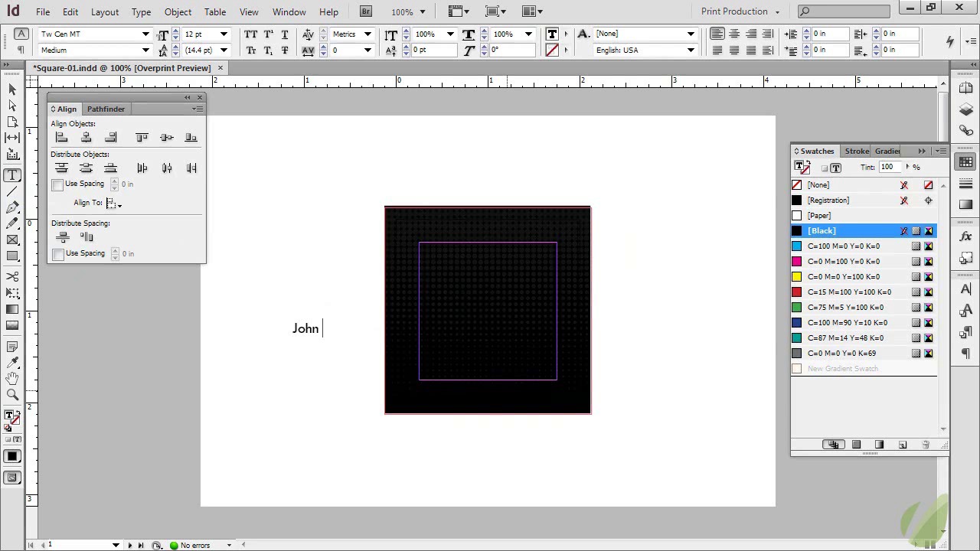The width and height of the screenshot is (980, 551).
Task: Open the Print Production workspace dropdown
Action: (740, 11)
